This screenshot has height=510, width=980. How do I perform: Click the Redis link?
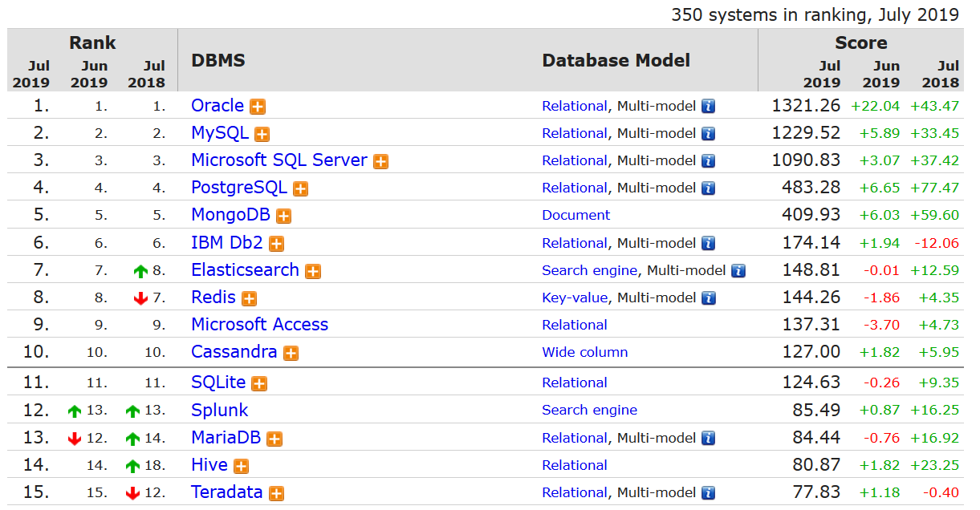click(x=213, y=297)
